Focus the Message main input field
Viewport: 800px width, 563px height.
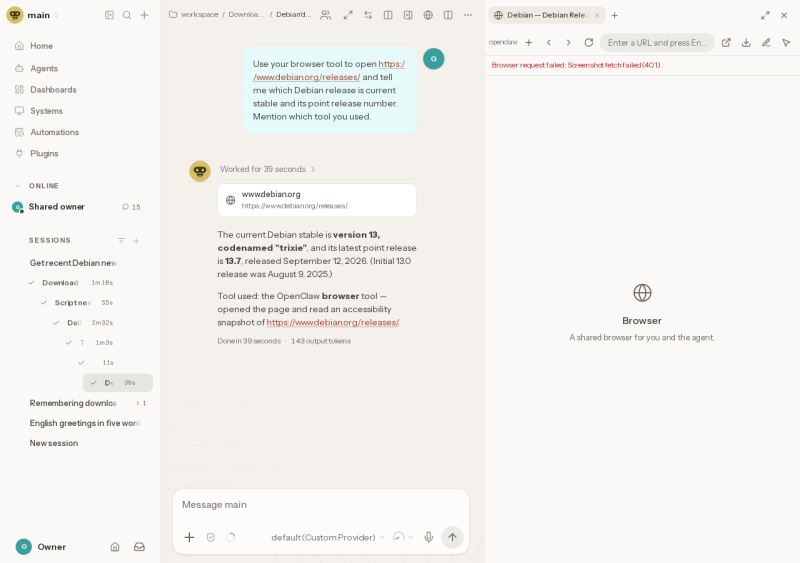[x=320, y=505]
